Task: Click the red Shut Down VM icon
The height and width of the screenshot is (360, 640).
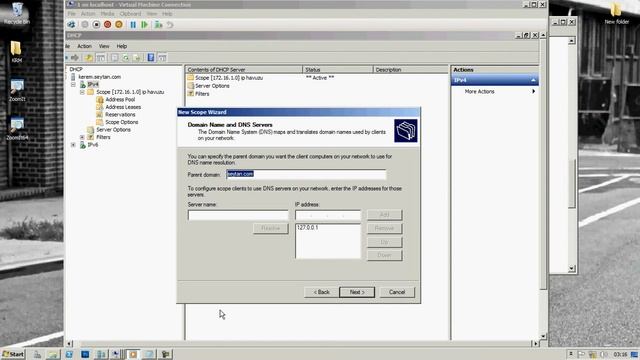Action: pos(107,24)
